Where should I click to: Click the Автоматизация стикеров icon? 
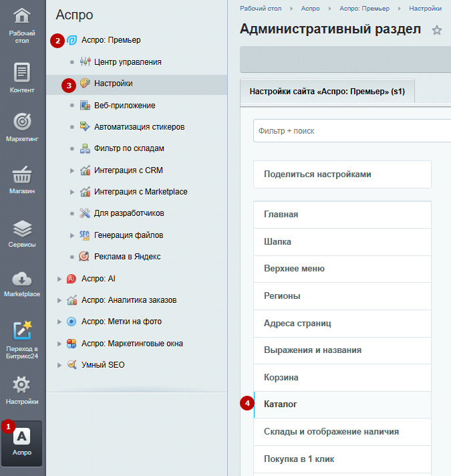coord(85,126)
